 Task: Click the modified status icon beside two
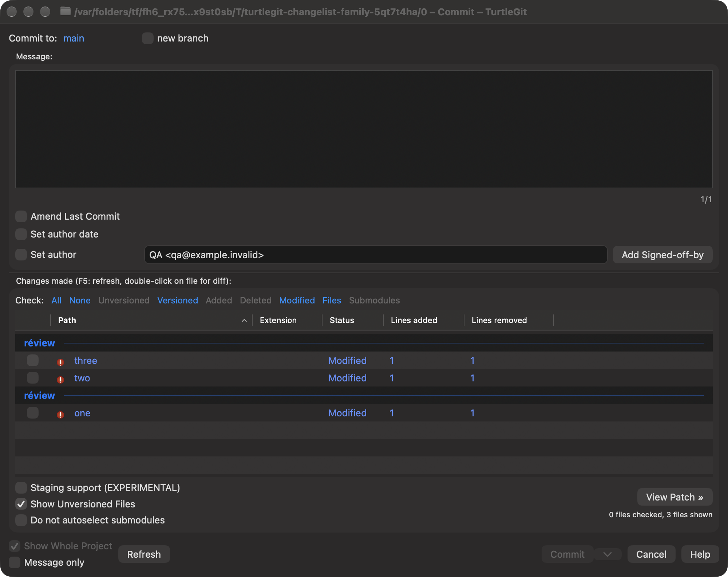coord(60,380)
